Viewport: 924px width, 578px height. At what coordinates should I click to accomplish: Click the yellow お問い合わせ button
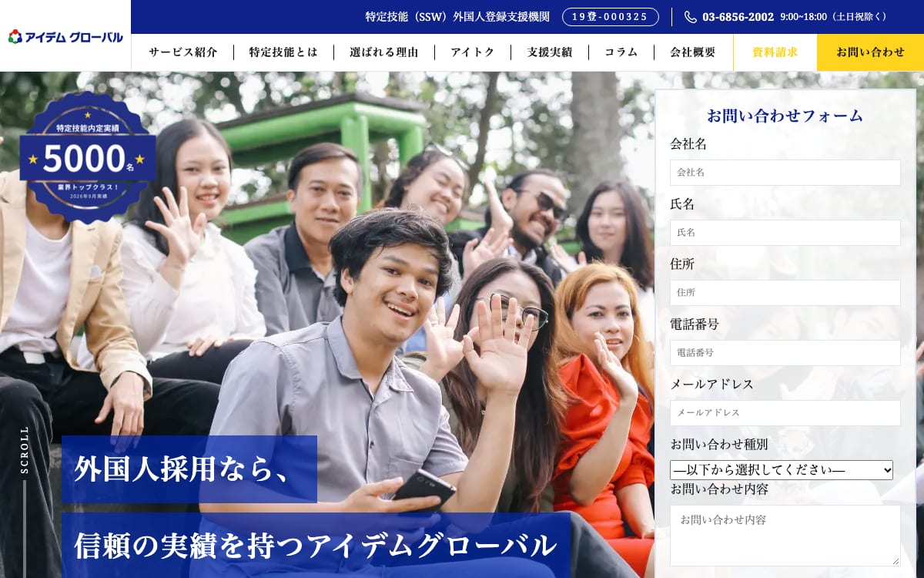tap(871, 52)
